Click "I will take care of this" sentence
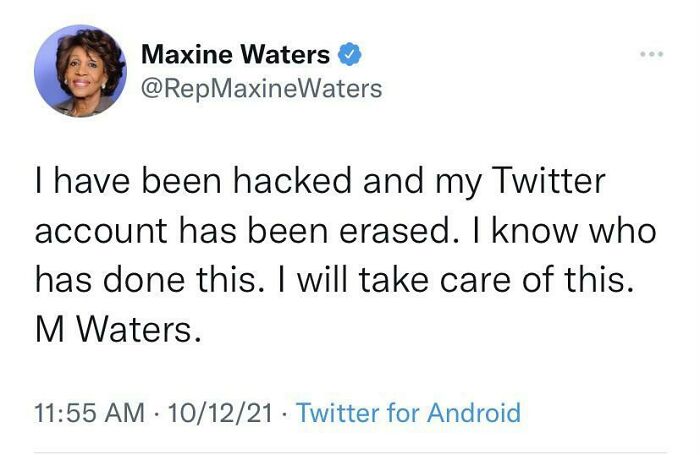 tap(467, 280)
